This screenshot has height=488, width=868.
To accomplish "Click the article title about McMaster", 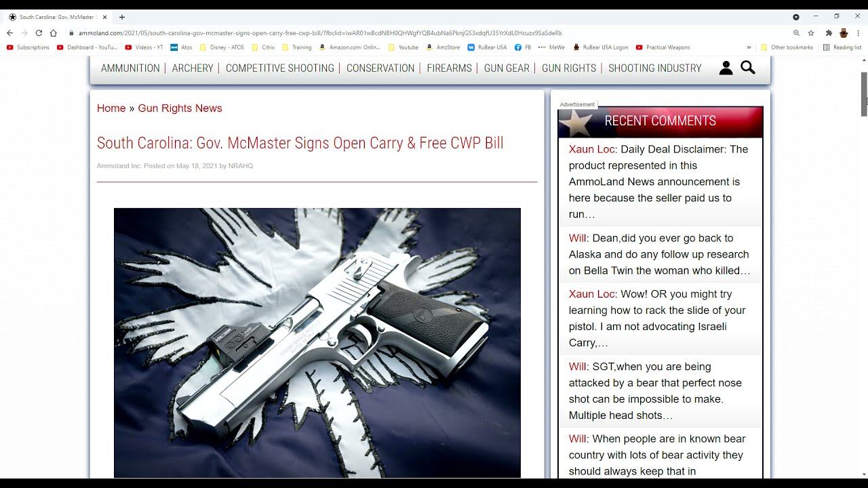I will (300, 143).
